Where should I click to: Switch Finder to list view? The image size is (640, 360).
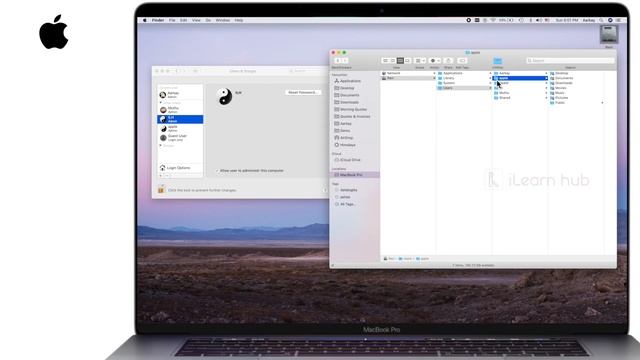click(x=393, y=60)
